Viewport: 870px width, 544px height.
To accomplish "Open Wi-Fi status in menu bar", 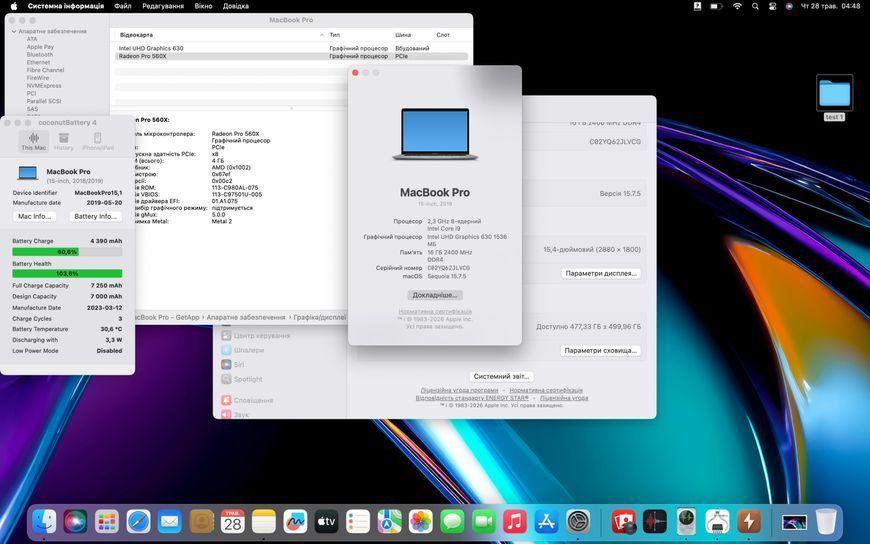I will coord(737,6).
